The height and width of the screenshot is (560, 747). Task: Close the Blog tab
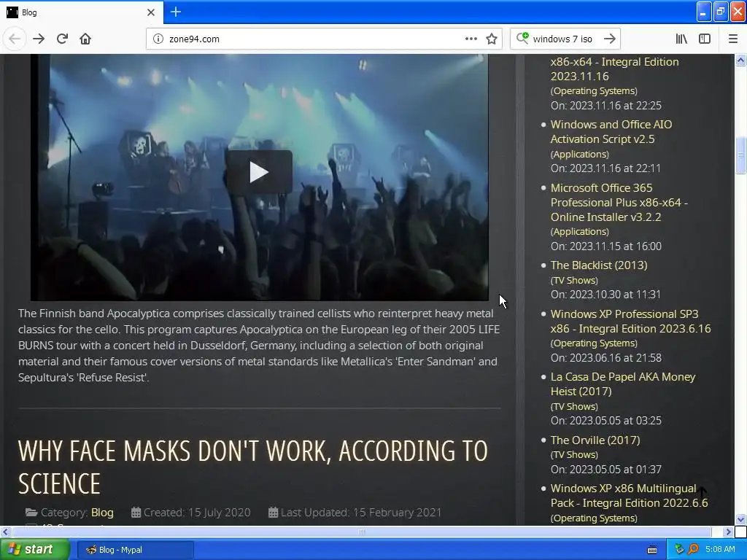point(151,12)
